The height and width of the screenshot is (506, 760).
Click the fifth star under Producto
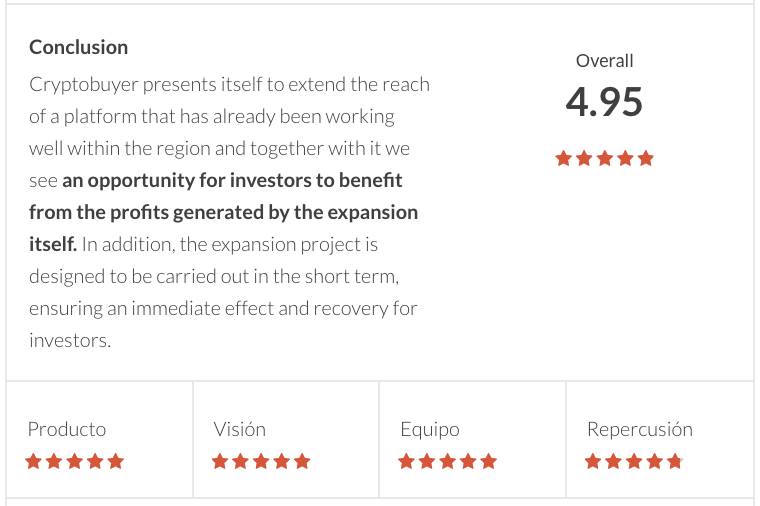[116, 461]
